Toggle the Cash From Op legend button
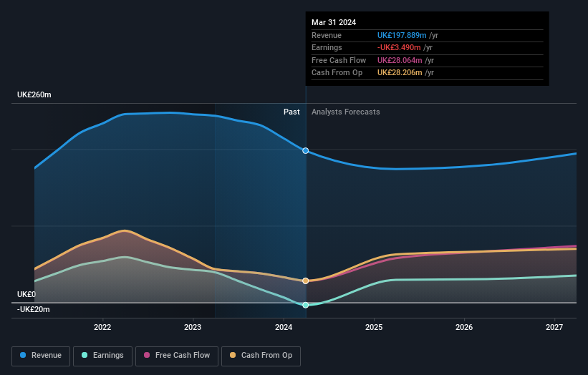Screen dimensions: 588x375 tap(261, 356)
